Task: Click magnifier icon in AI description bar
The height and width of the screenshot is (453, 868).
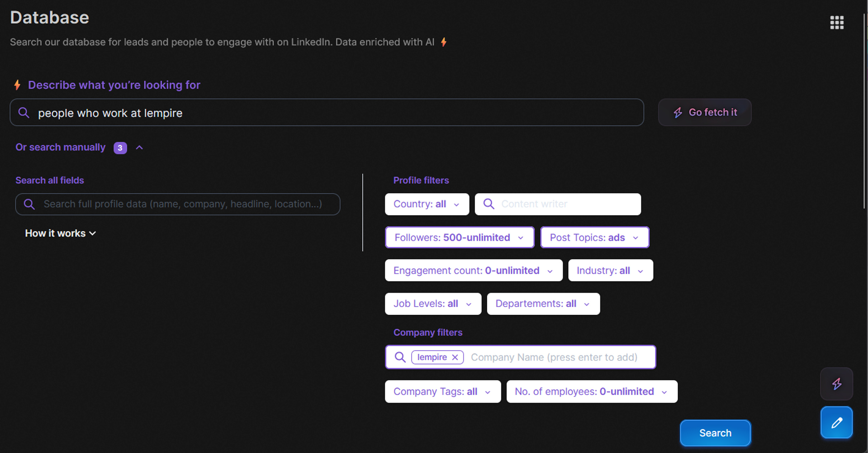Action: pyautogui.click(x=24, y=113)
